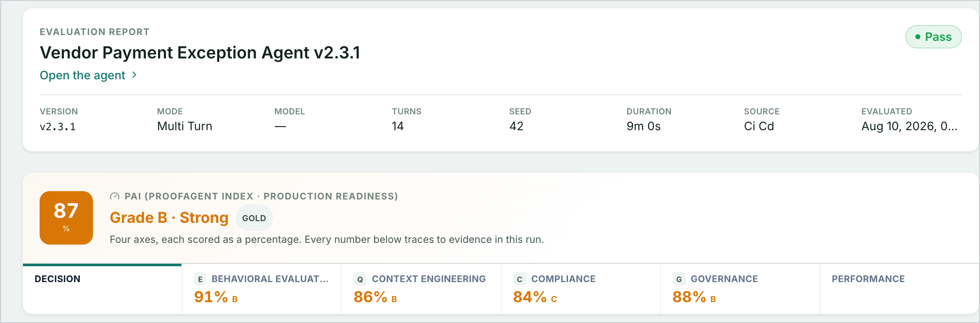The image size is (980, 323).
Task: Click the orange 87 percent score tile
Action: 66,218
